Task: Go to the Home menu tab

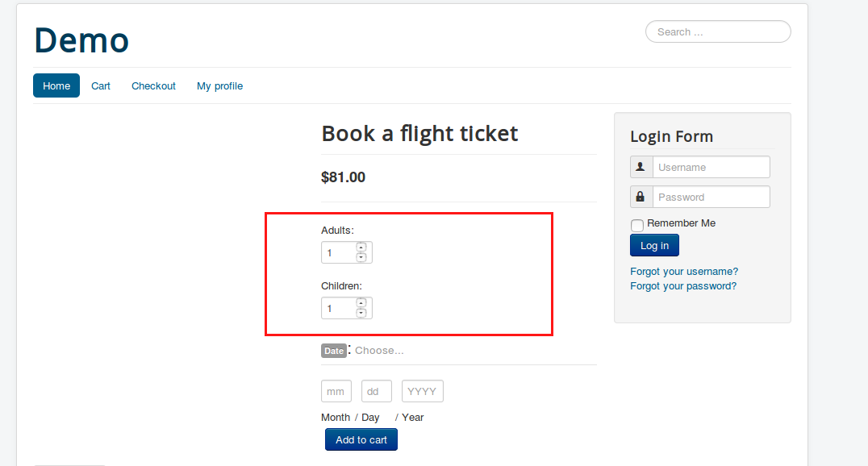Action: point(56,85)
